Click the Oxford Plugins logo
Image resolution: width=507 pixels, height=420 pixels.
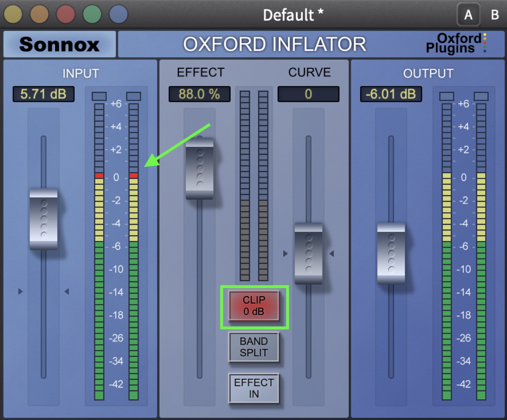[456, 43]
